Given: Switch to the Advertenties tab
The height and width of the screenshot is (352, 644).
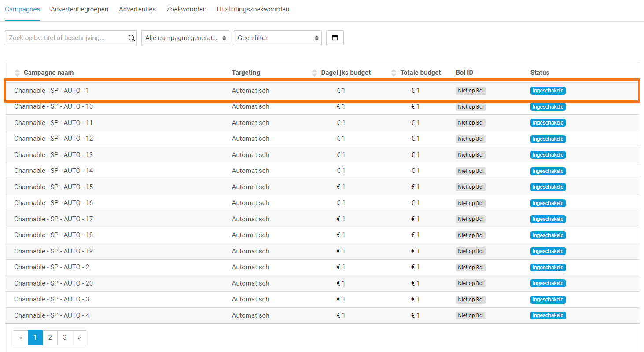Looking at the screenshot, I should 137,9.
